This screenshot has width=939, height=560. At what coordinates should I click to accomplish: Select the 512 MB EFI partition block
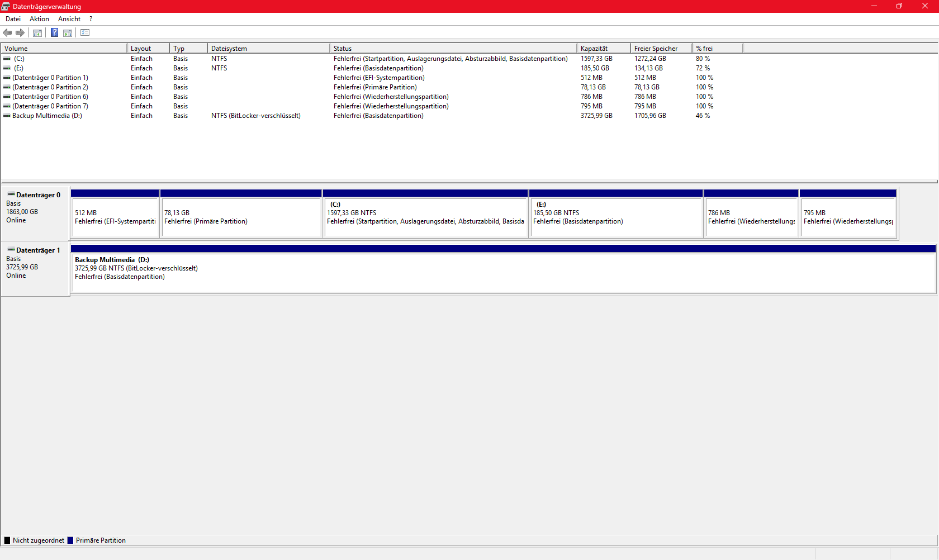[115, 213]
